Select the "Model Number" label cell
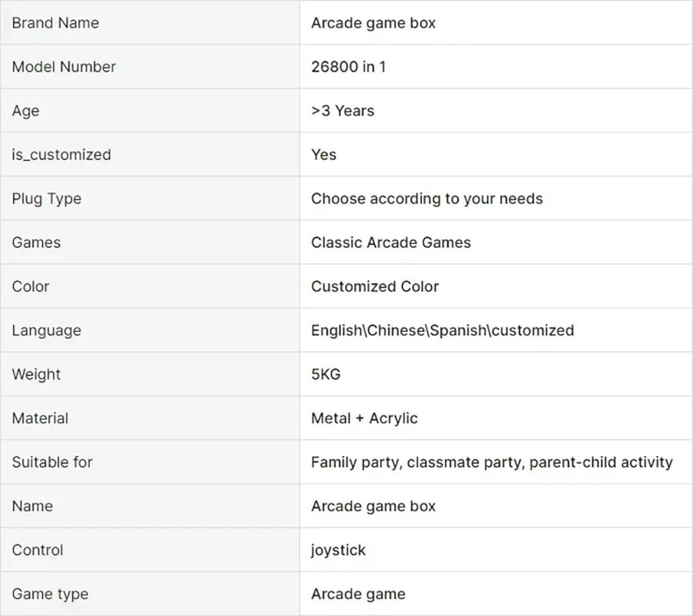This screenshot has height=616, width=693. 64,67
